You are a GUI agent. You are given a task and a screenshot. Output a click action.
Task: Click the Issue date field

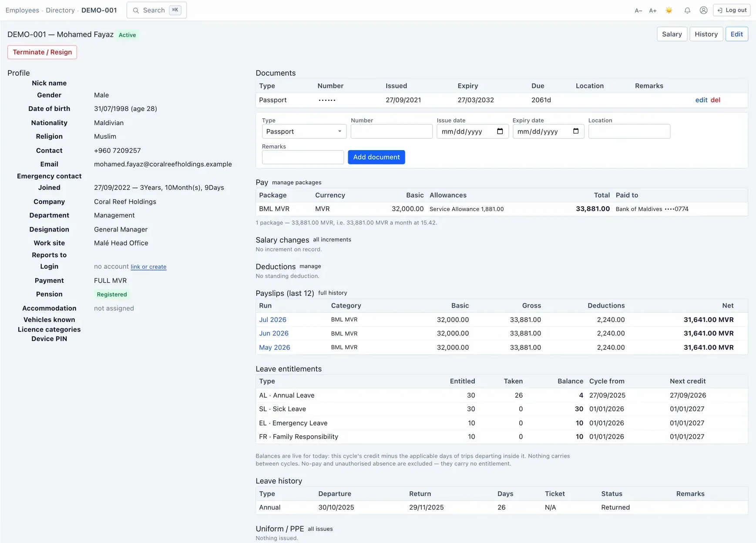click(x=472, y=131)
